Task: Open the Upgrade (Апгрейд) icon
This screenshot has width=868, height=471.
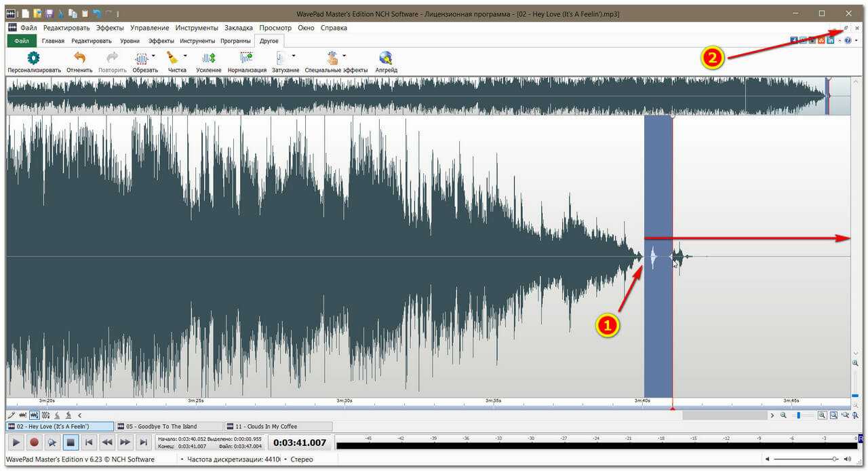Action: click(x=386, y=58)
